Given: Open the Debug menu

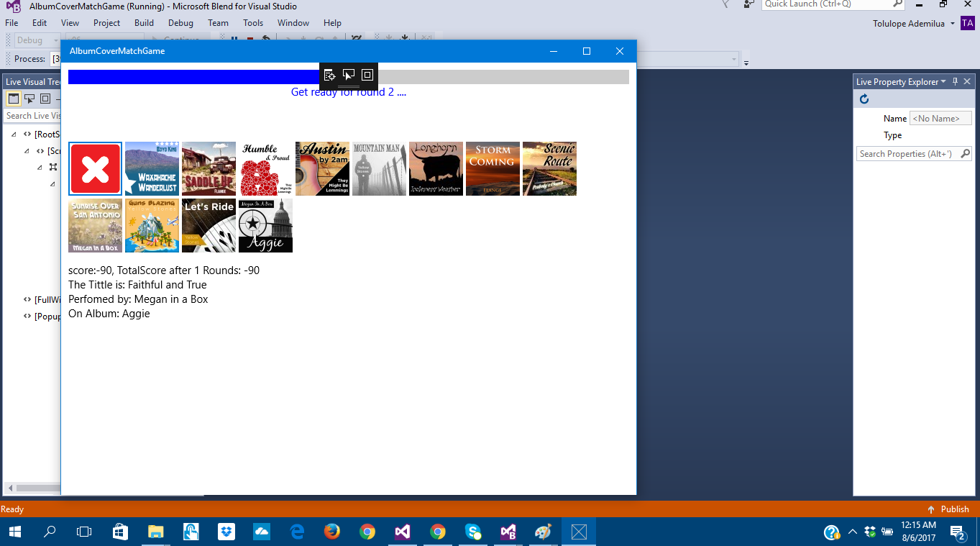Looking at the screenshot, I should coord(180,22).
